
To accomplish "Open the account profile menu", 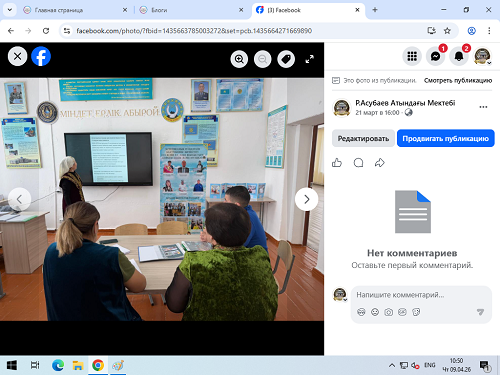I will (x=482, y=56).
